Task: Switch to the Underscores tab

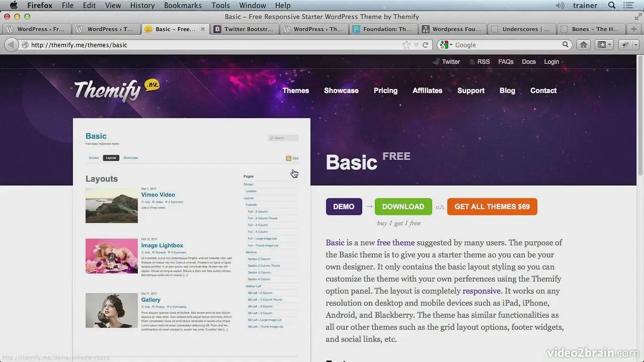Action: (523, 29)
